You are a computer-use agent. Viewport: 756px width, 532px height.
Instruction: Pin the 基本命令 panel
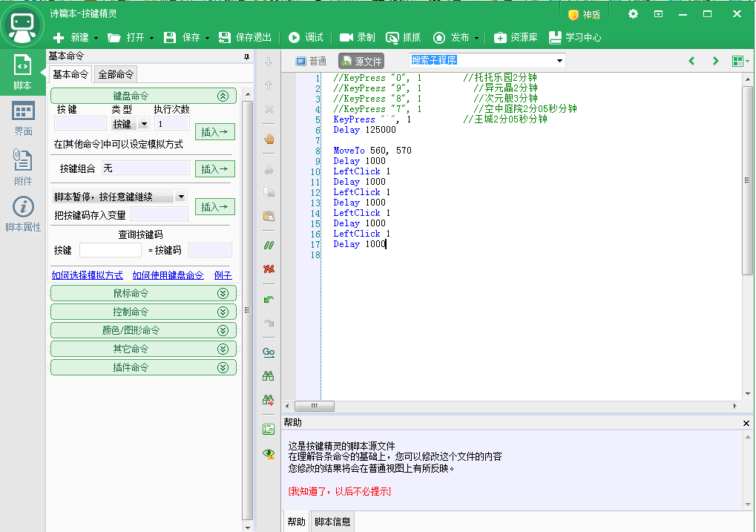coord(246,57)
